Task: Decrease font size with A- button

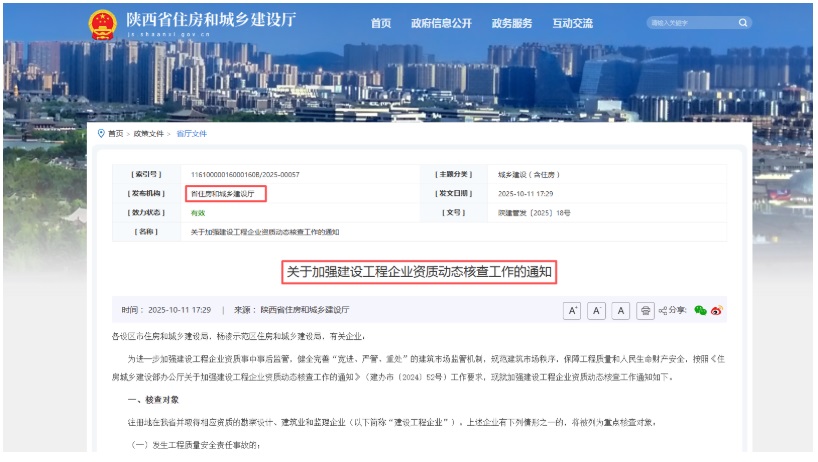Action: pyautogui.click(x=597, y=311)
